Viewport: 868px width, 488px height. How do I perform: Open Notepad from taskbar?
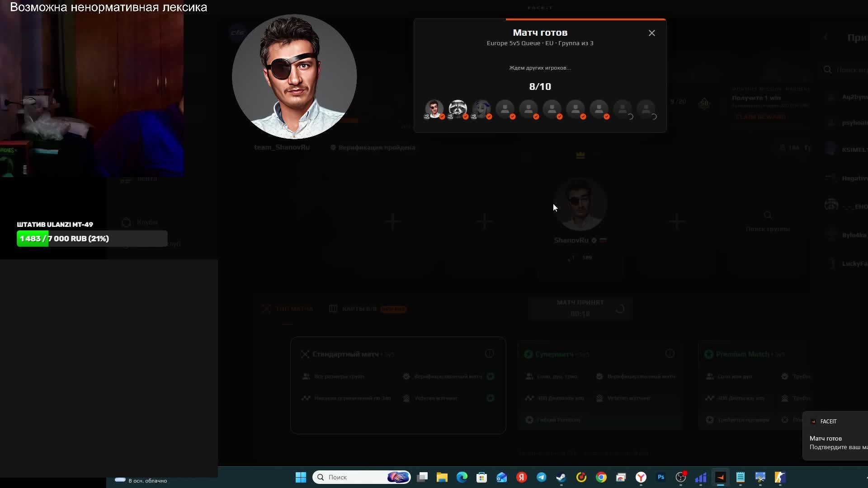pyautogui.click(x=741, y=477)
